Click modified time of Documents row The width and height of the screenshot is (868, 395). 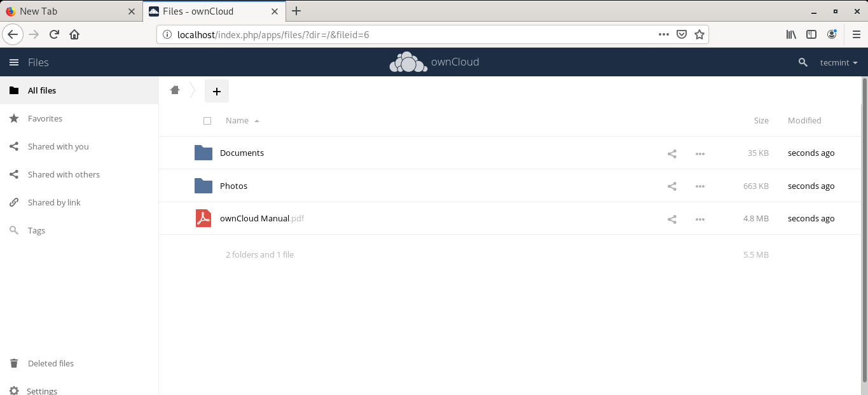point(811,153)
